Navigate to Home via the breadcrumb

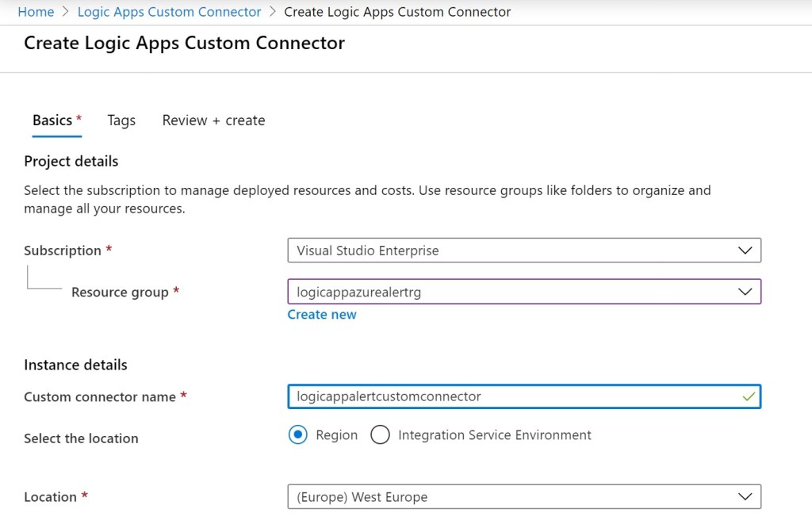point(36,12)
